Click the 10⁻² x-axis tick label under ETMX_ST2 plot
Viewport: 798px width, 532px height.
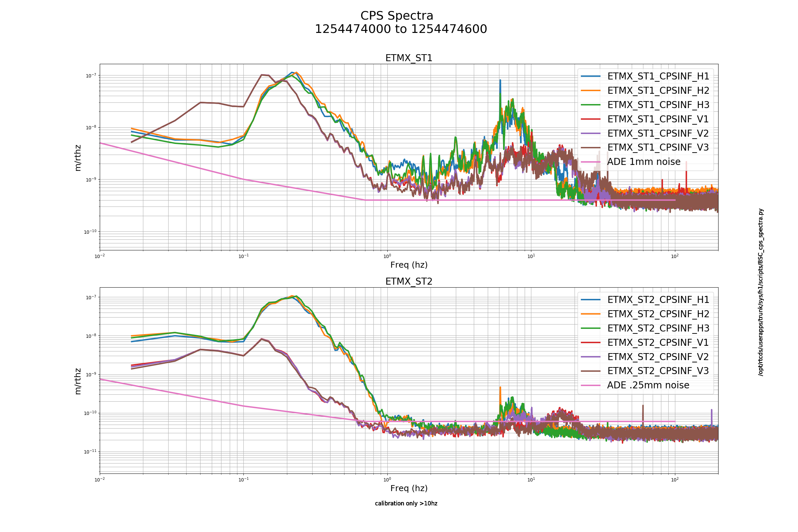pyautogui.click(x=100, y=479)
